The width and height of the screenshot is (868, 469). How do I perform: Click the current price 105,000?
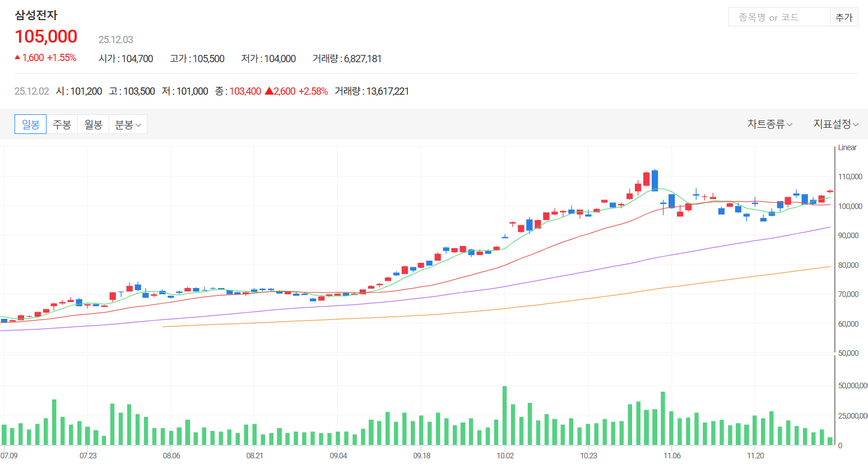coord(46,36)
